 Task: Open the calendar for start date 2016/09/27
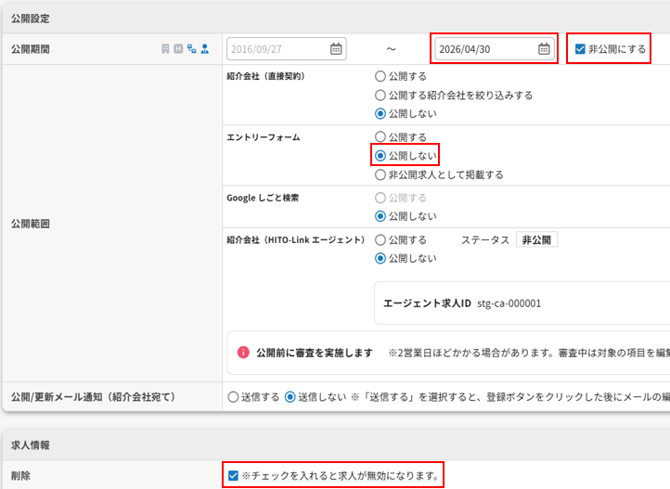click(x=336, y=49)
